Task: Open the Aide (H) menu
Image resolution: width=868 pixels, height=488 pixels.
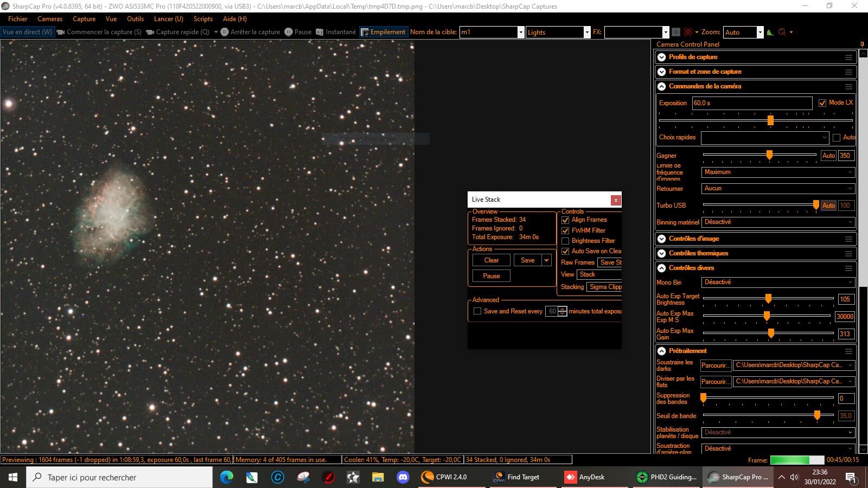Action: pos(235,19)
